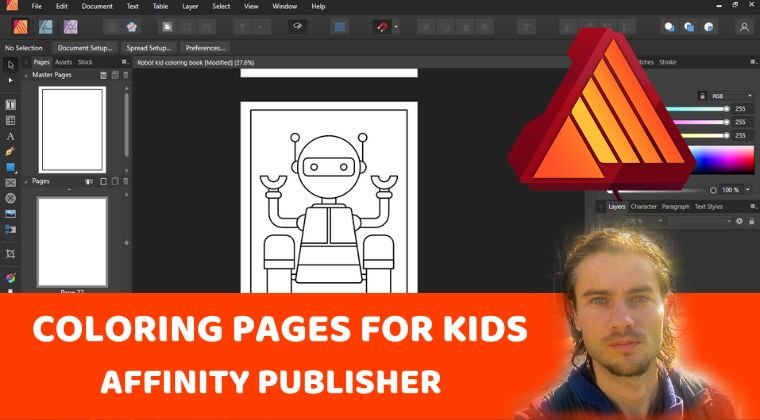Toggle the snapping magnet

click(381, 27)
